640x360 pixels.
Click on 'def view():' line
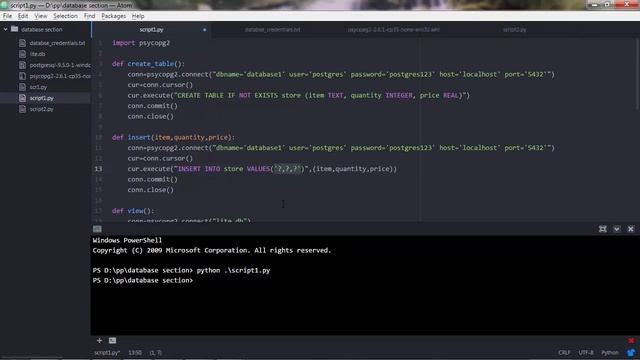133,211
